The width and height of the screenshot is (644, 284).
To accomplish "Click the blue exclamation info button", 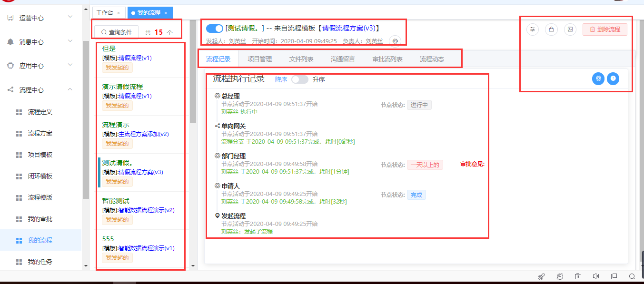I will pyautogui.click(x=613, y=78).
